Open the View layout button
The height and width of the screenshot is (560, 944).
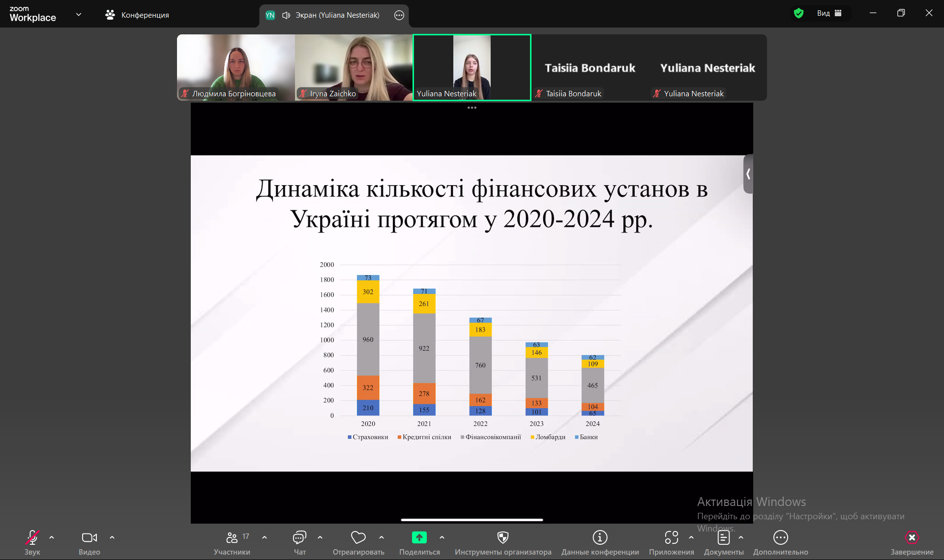(829, 13)
